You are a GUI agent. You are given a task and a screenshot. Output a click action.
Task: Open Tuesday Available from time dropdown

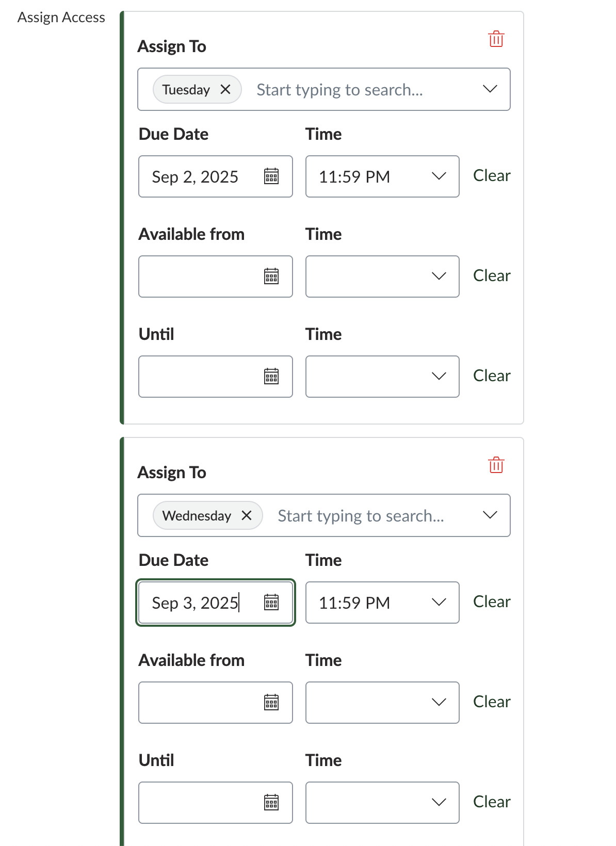pyautogui.click(x=382, y=276)
